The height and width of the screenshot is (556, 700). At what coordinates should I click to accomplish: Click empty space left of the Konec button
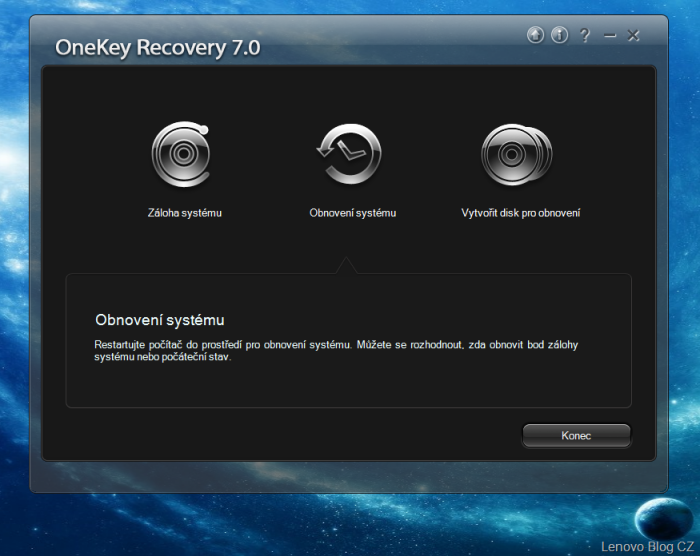click(x=300, y=436)
